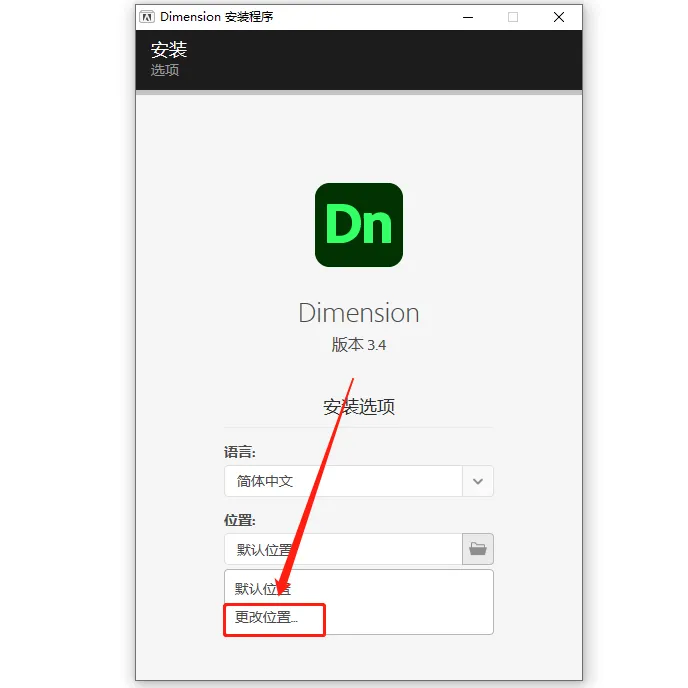Expand the language dropdown arrow

click(478, 481)
